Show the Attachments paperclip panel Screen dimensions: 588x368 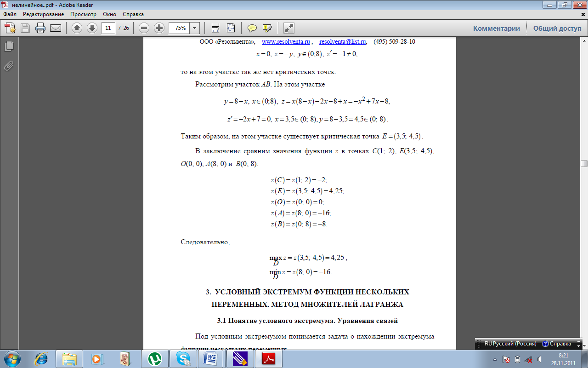[x=9, y=66]
